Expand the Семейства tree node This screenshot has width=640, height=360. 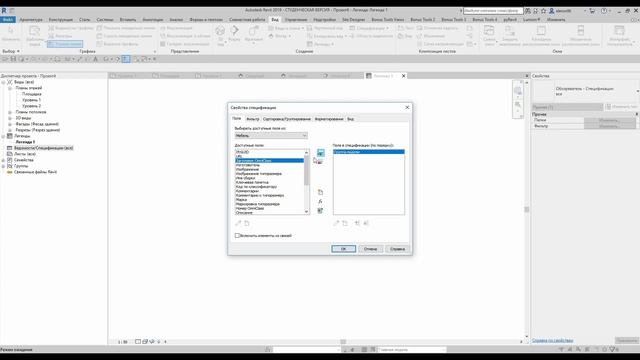3,160
